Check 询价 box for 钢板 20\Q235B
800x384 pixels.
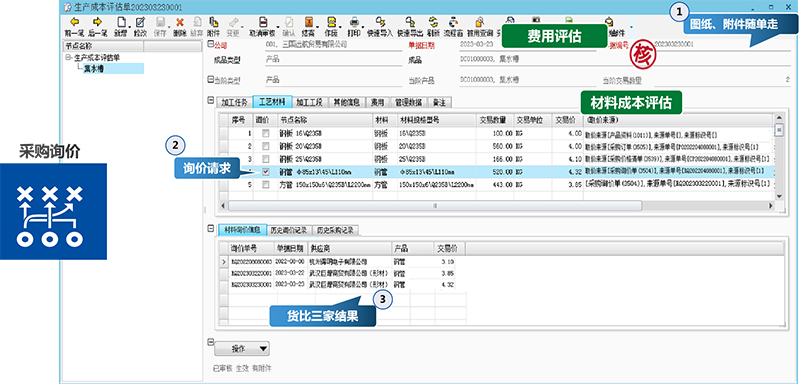click(x=265, y=146)
